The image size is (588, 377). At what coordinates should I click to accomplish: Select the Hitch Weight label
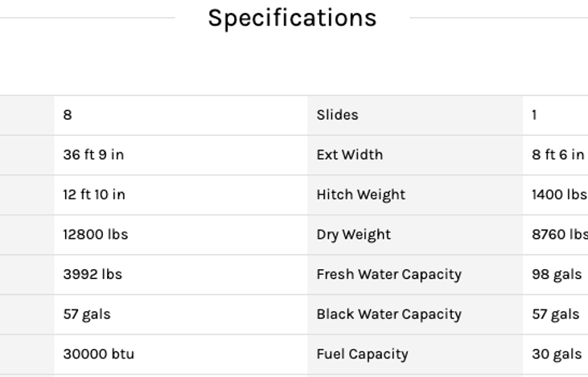[x=361, y=195]
